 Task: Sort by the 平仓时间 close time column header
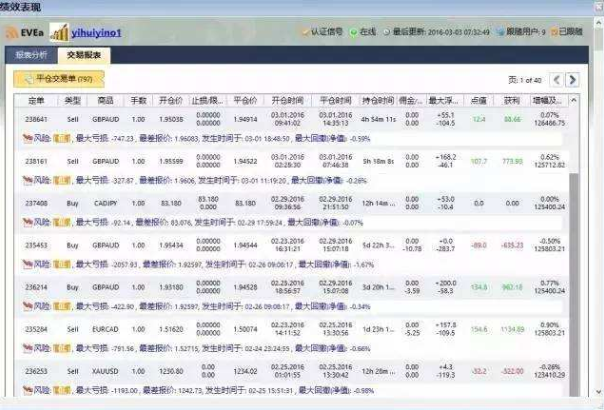[336, 101]
